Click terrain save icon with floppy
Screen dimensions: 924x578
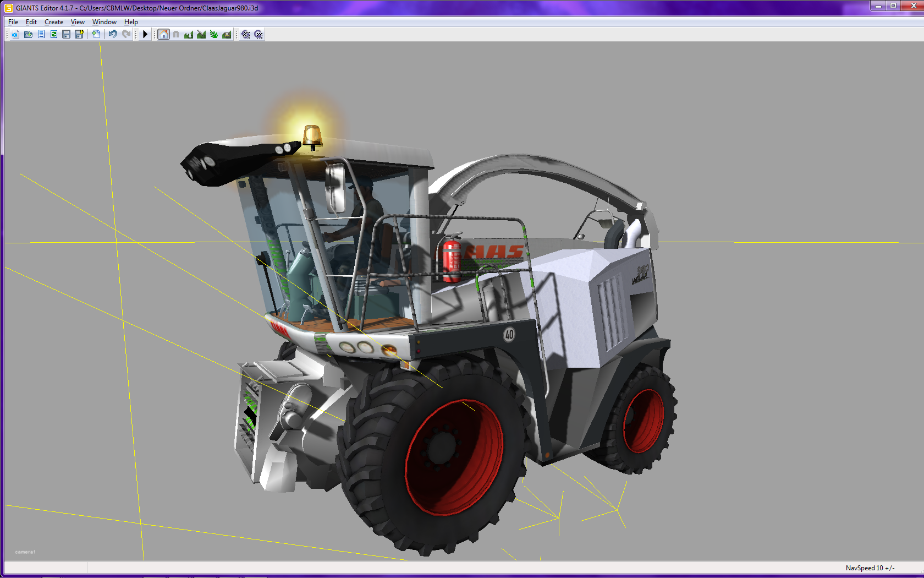click(227, 34)
